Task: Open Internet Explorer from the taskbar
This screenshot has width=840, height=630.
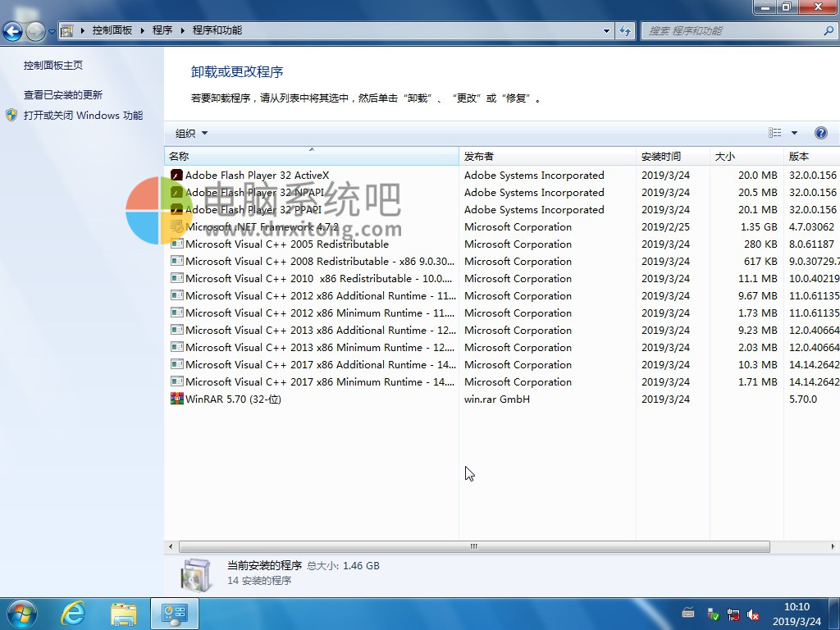Action: point(74,613)
